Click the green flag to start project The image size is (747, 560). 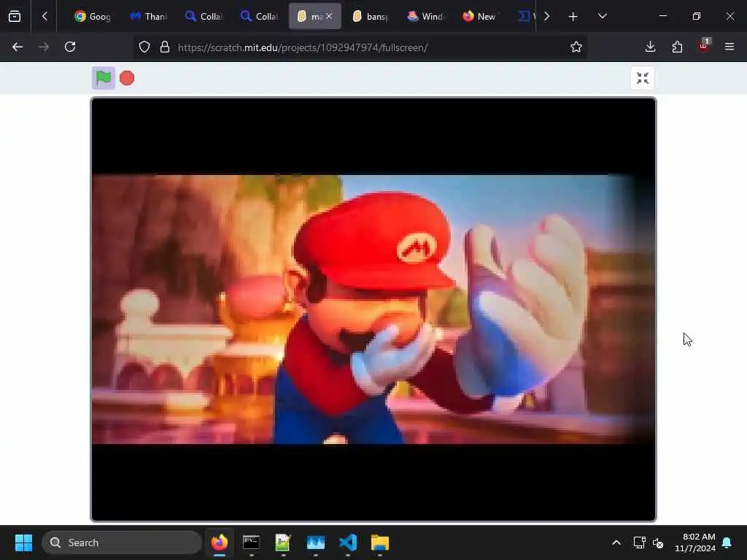click(104, 77)
